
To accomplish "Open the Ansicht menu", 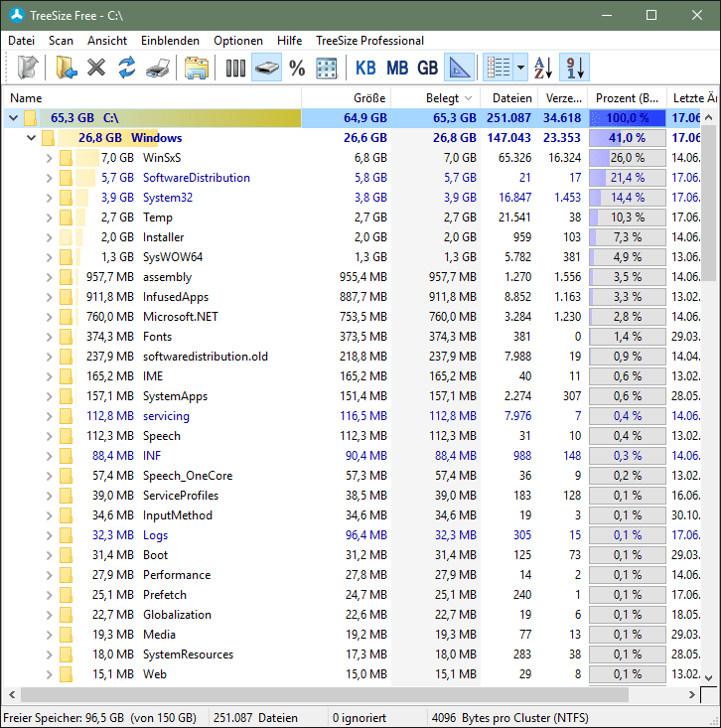I will point(107,41).
